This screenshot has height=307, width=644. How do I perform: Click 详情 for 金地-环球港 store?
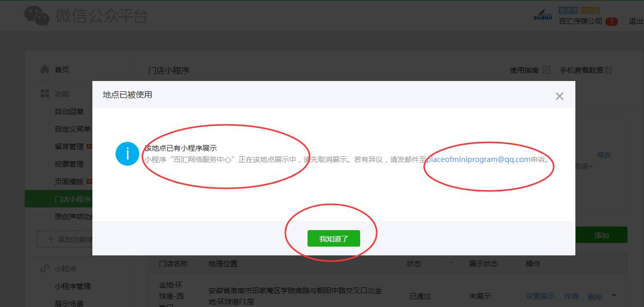pos(571,296)
